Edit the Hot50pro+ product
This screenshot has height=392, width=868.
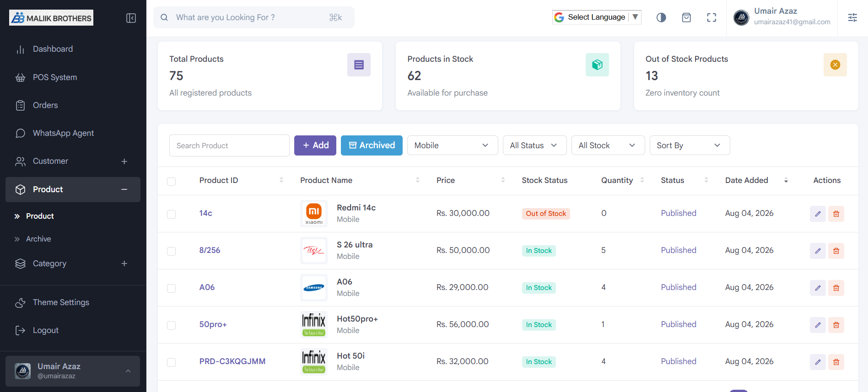(818, 325)
